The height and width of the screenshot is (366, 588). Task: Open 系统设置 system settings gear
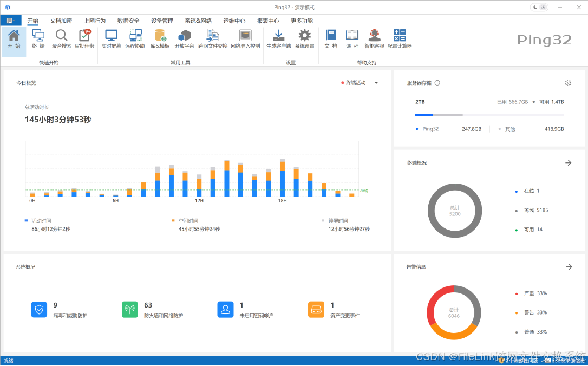pos(304,39)
